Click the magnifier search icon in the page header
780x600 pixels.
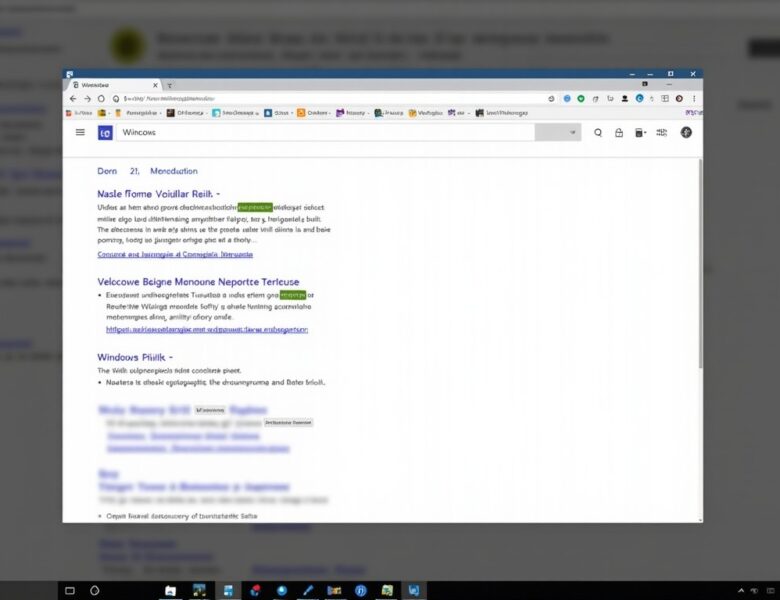pos(598,133)
